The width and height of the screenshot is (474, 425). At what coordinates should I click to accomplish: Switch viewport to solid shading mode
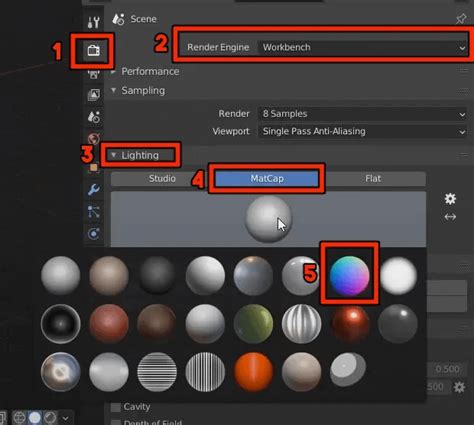pos(35,418)
